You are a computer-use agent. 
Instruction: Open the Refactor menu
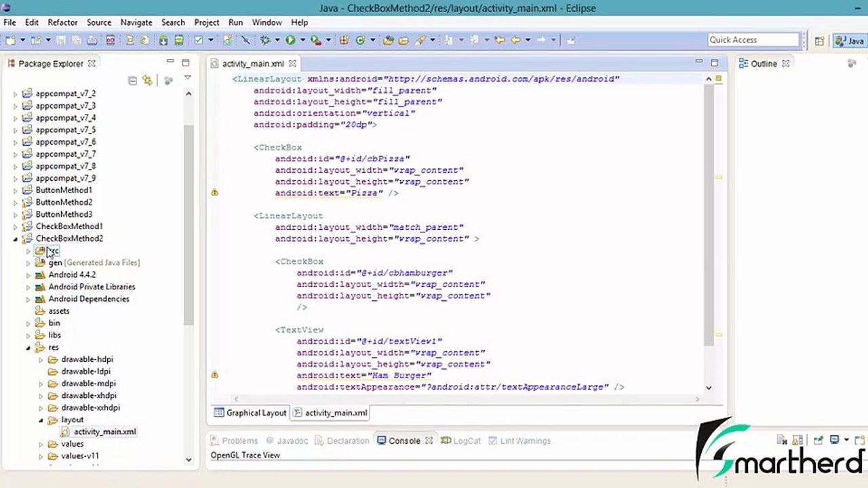tap(62, 22)
